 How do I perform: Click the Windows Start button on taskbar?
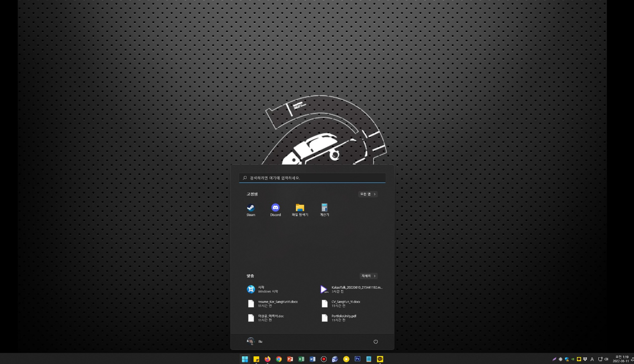coord(245,359)
